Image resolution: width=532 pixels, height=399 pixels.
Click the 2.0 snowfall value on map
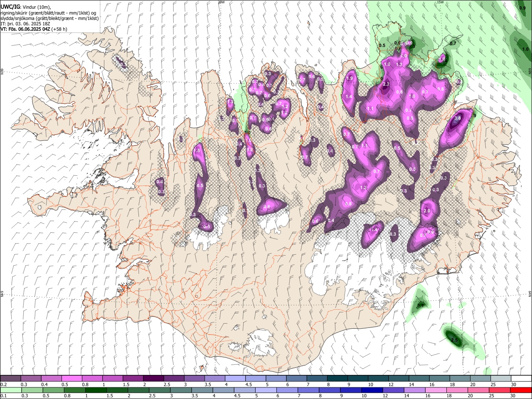coord(427,211)
